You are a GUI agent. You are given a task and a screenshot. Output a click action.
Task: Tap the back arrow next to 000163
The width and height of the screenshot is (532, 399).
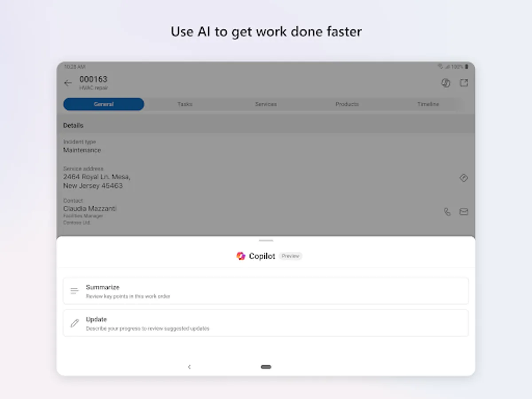click(68, 83)
